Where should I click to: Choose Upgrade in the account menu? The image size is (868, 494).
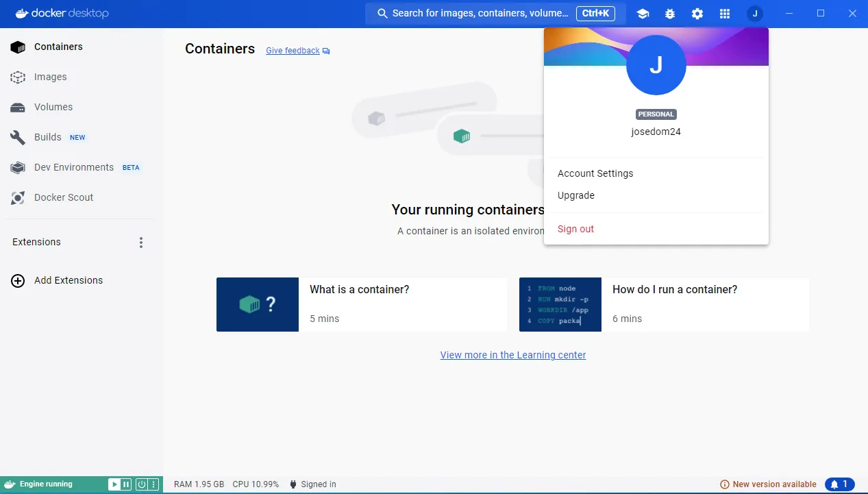pyautogui.click(x=575, y=195)
